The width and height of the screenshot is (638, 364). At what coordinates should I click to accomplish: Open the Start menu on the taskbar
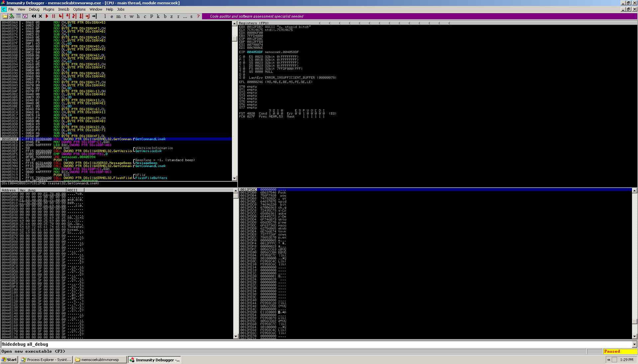[9, 360]
